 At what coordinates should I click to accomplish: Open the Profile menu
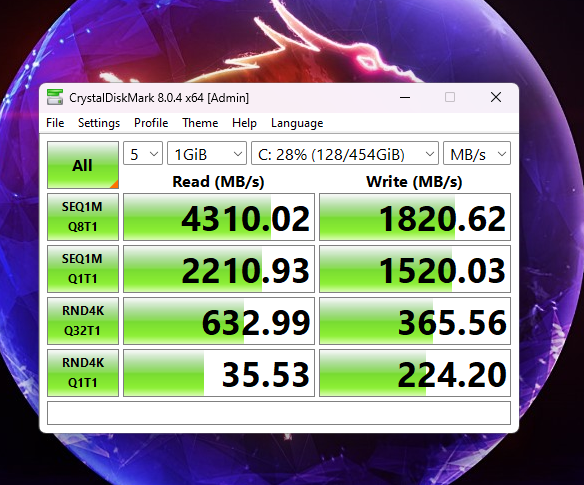point(151,123)
